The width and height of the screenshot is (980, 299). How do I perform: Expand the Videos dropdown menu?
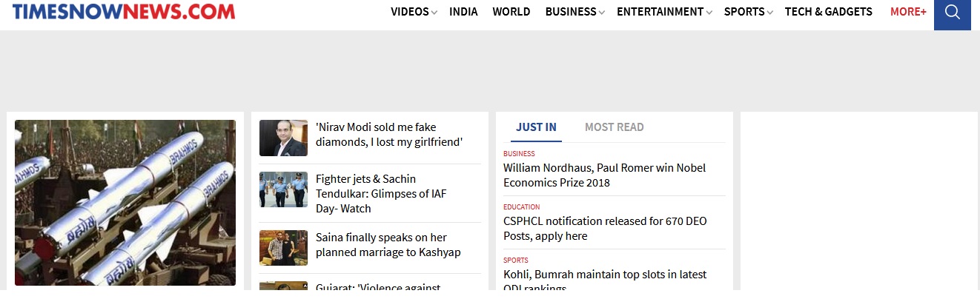[x=414, y=12]
